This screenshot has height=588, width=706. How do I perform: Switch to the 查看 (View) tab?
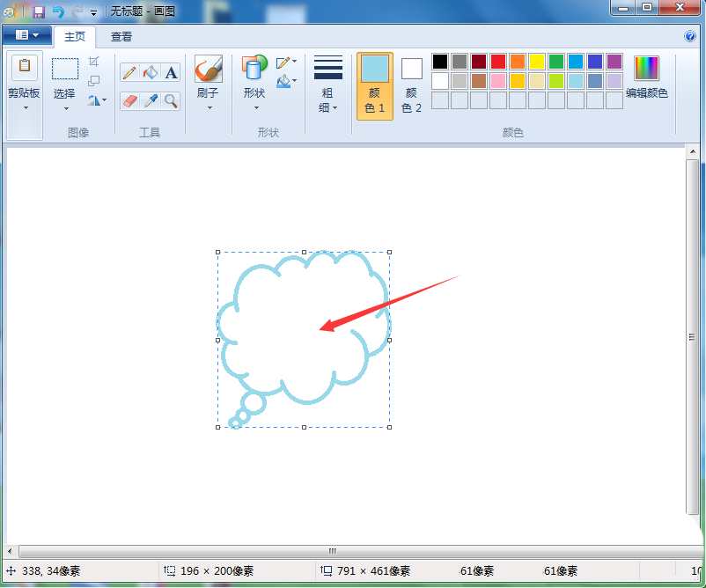point(121,37)
